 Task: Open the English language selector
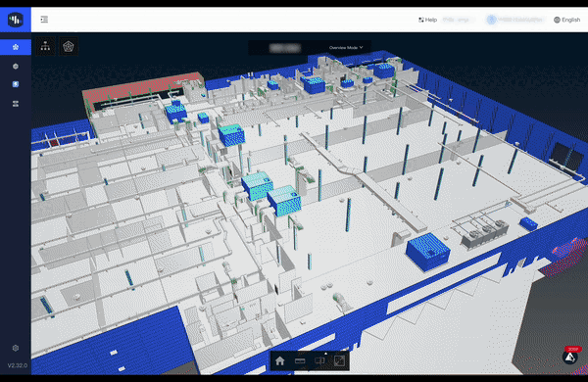(x=566, y=20)
